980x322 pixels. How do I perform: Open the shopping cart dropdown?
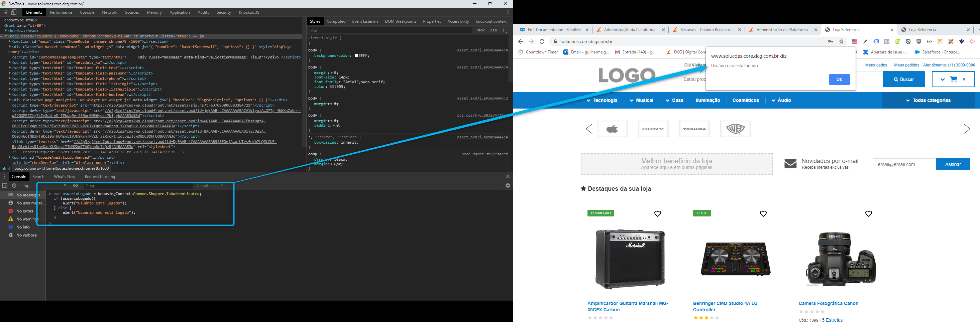[953, 79]
